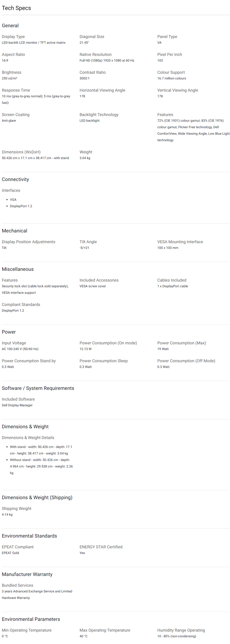Click the VGA interface bullet item

point(13,200)
